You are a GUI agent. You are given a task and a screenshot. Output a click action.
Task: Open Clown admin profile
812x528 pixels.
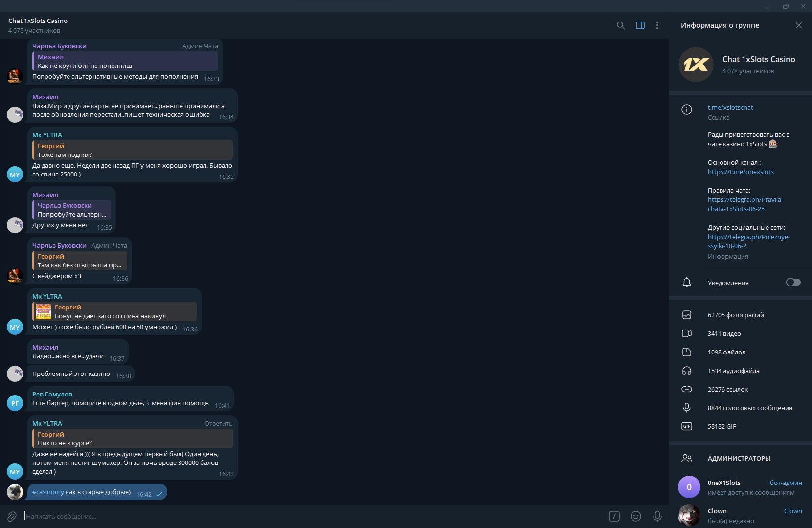[x=741, y=515]
